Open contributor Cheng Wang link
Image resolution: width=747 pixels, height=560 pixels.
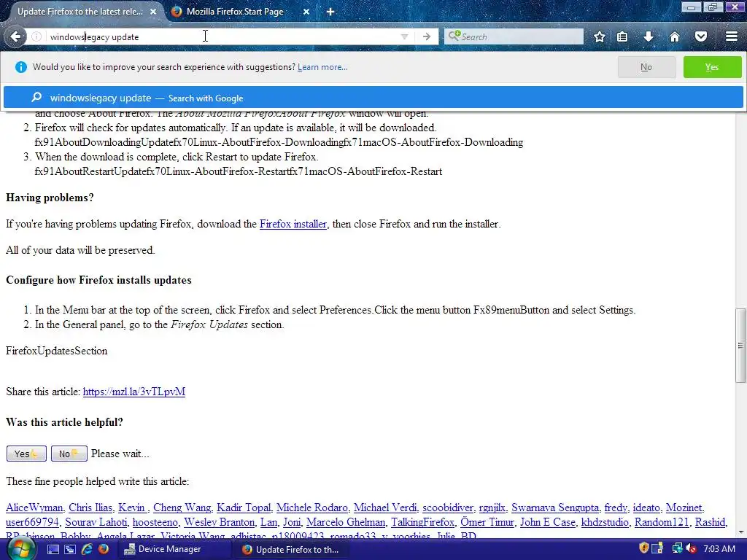pyautogui.click(x=182, y=507)
